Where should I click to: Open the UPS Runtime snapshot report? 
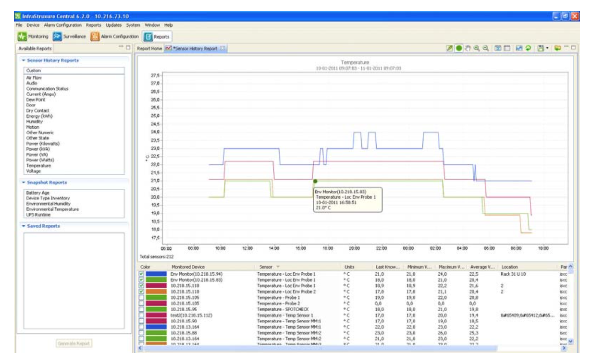(x=39, y=215)
